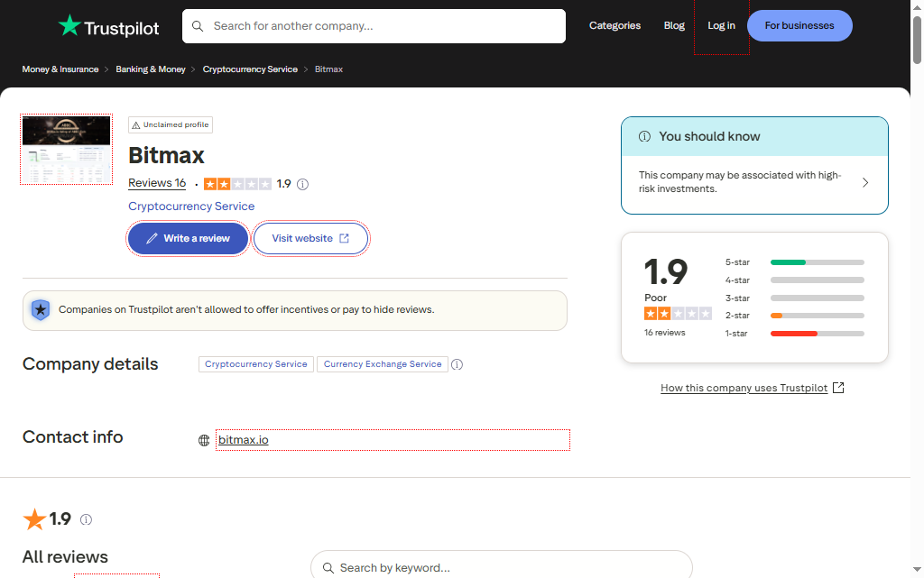The height and width of the screenshot is (578, 924).
Task: Click the search magnifier icon in header
Action: [198, 26]
